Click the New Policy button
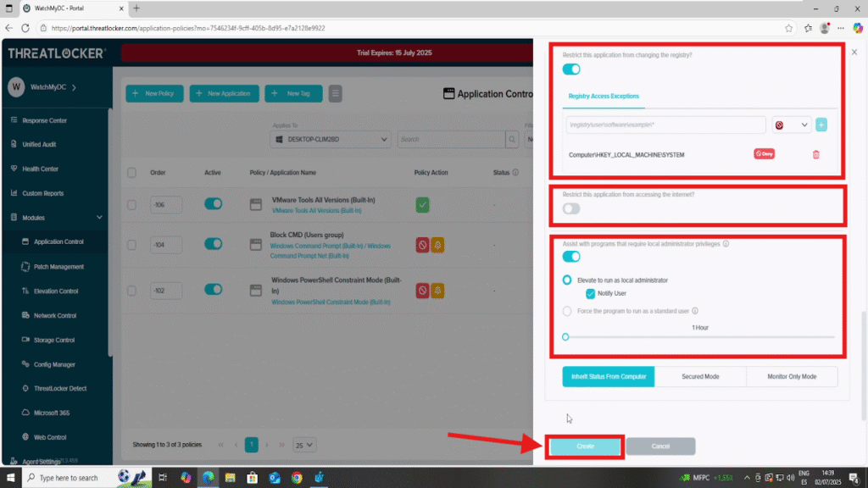This screenshot has height=488, width=868. [x=154, y=93]
